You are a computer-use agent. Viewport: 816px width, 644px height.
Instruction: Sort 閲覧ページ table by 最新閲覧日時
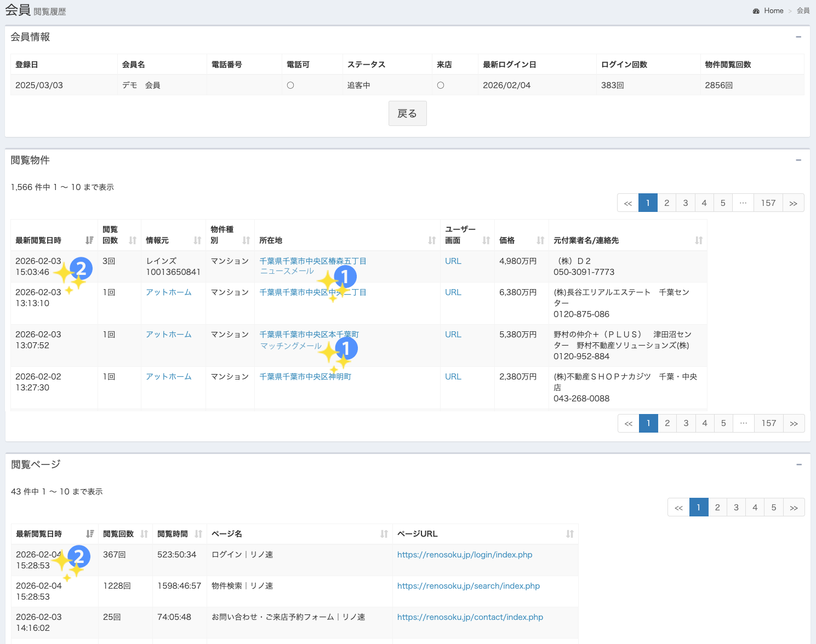[x=90, y=534]
